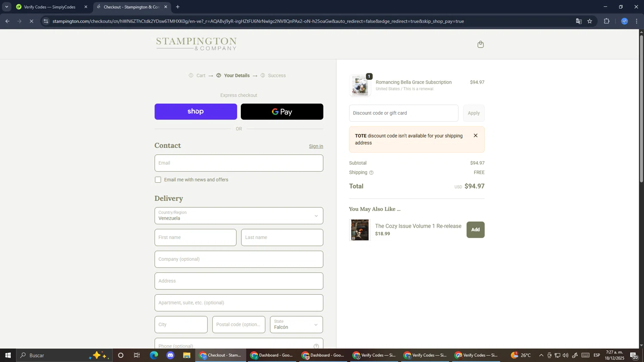Expand the Country/Region dropdown
Viewport: 644px width, 362px height.
[239, 216]
